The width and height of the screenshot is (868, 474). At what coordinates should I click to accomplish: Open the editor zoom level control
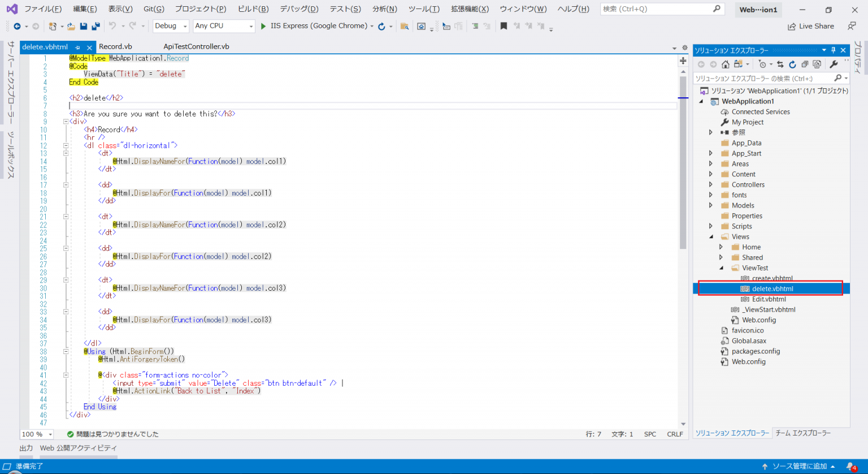[x=36, y=434]
